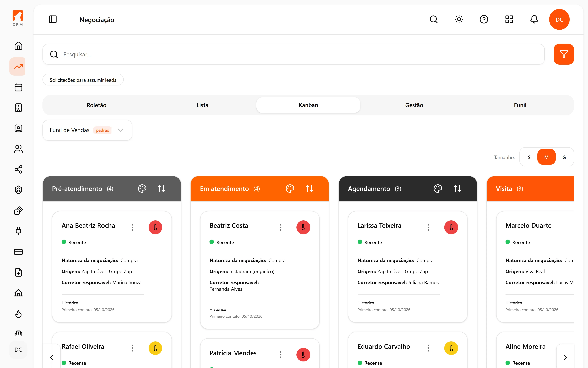Open the house property sidebar icon
This screenshot has width=588, height=368.
point(18,293)
